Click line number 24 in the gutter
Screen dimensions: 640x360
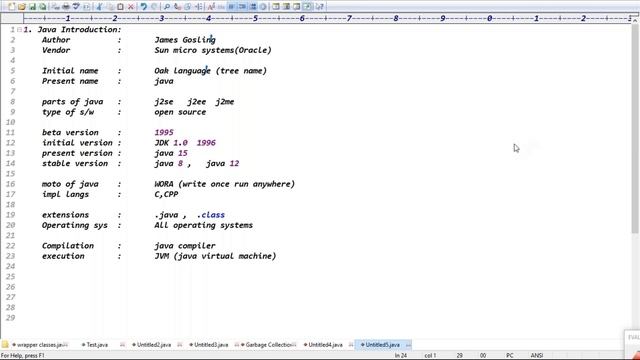[11, 266]
